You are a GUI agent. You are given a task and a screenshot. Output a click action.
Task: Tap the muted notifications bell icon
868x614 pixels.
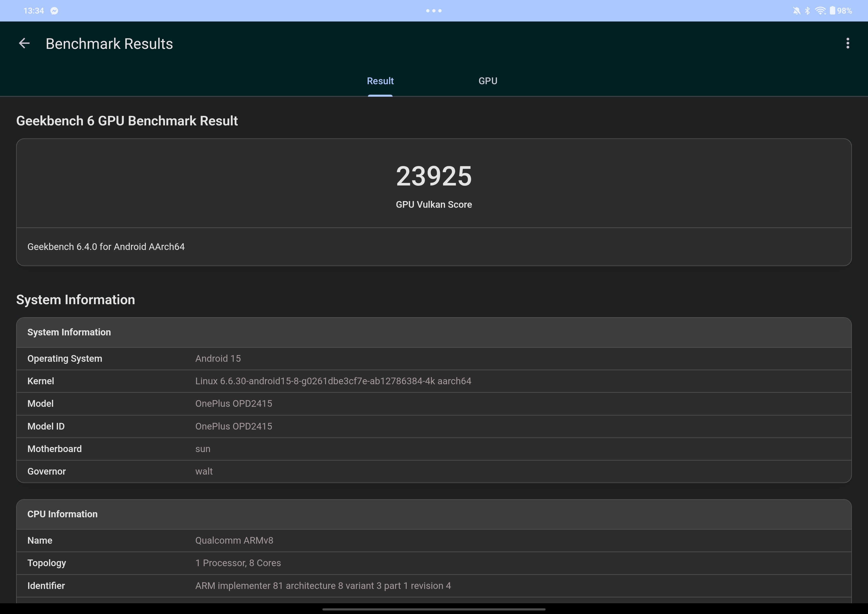797,11
